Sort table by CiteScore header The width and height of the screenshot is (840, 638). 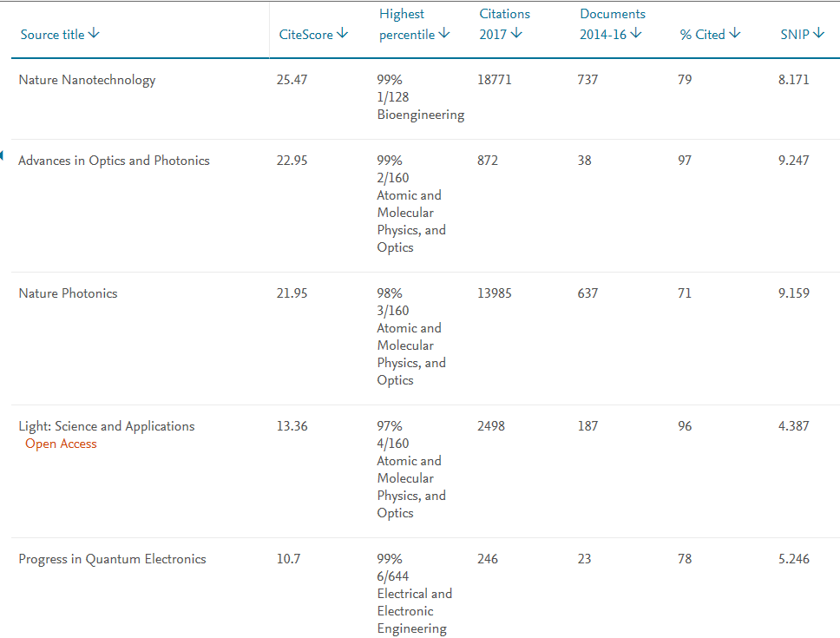click(313, 34)
